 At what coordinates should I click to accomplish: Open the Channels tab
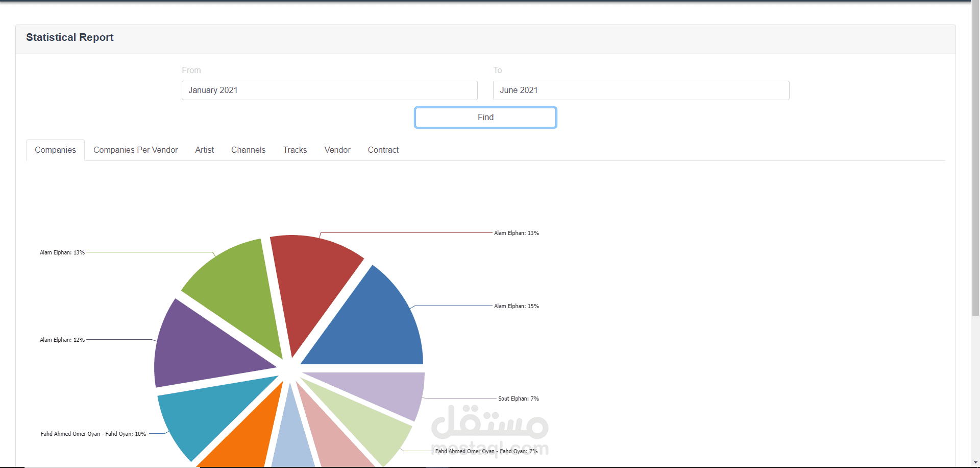(x=248, y=150)
